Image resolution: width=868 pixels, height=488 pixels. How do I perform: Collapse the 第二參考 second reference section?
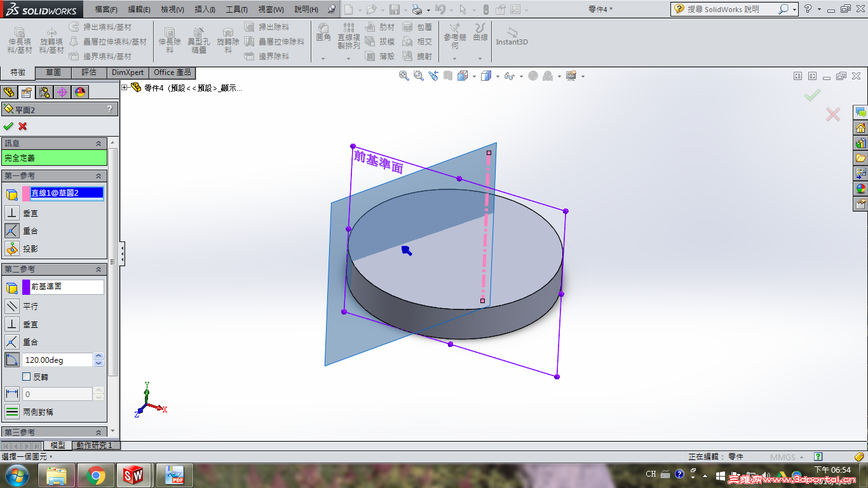tap(98, 269)
